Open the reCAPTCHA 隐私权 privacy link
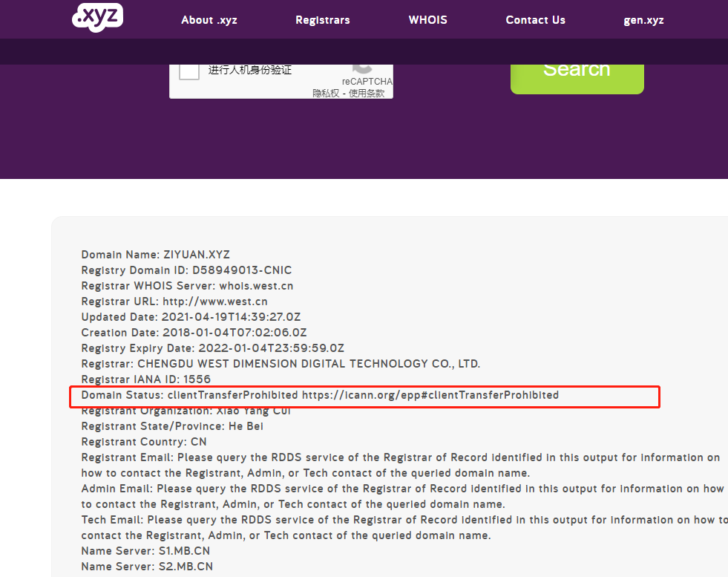The height and width of the screenshot is (577, 728). click(x=326, y=93)
